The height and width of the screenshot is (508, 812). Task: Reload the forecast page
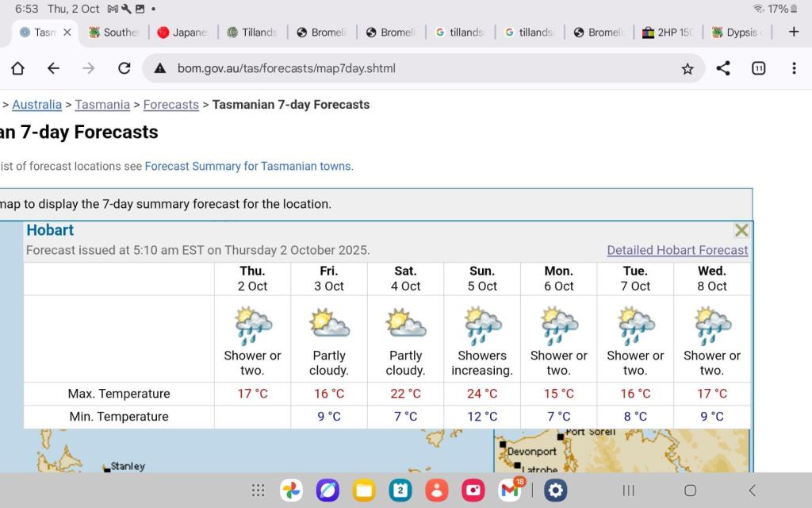point(124,68)
